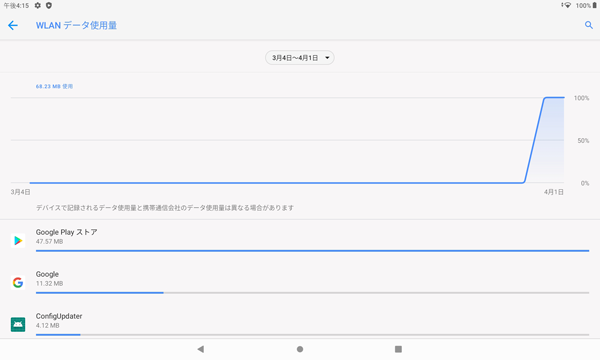Open the ConfigUpdater 4.12 MB entry
This screenshot has height=360, width=600.
(300, 322)
